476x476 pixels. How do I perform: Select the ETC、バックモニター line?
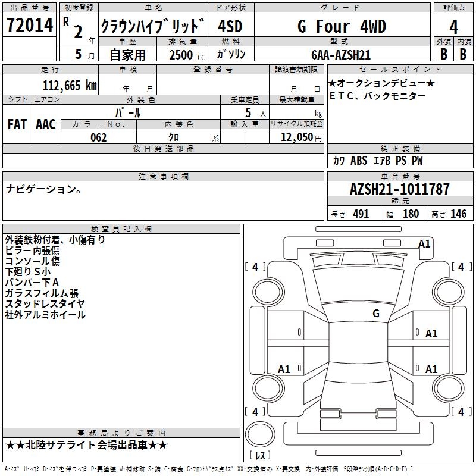click(377, 96)
